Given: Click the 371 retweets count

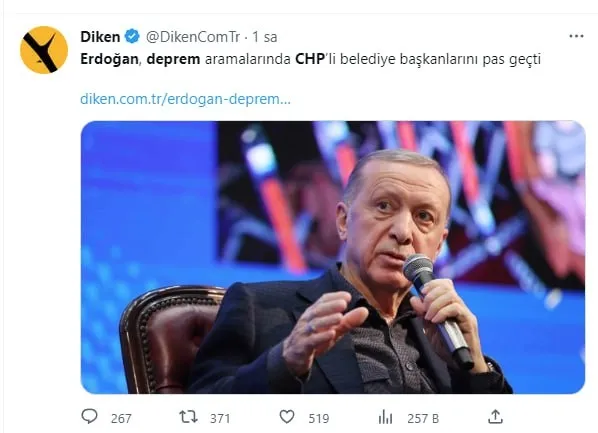Looking at the screenshot, I should point(220,419).
